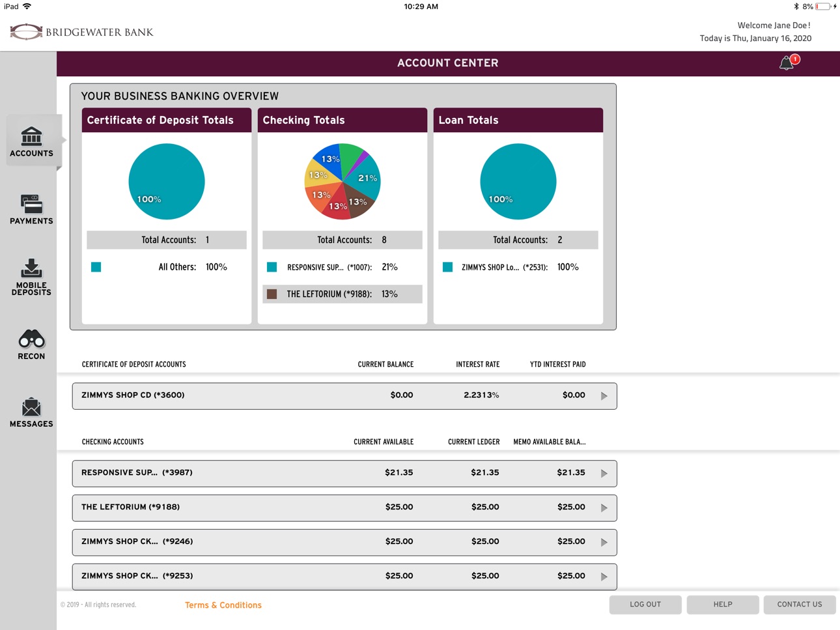Click the Loan Totals pie chart
The width and height of the screenshot is (840, 630).
[518, 182]
